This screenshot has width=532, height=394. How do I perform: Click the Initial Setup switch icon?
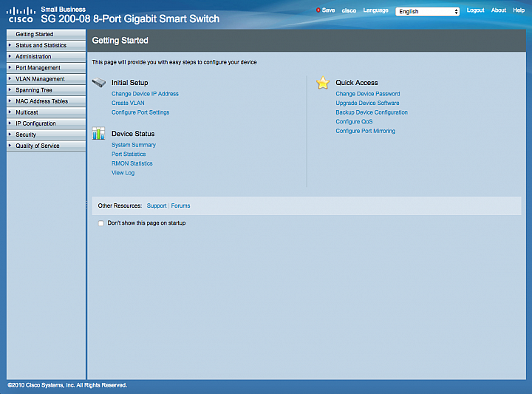[x=99, y=83]
